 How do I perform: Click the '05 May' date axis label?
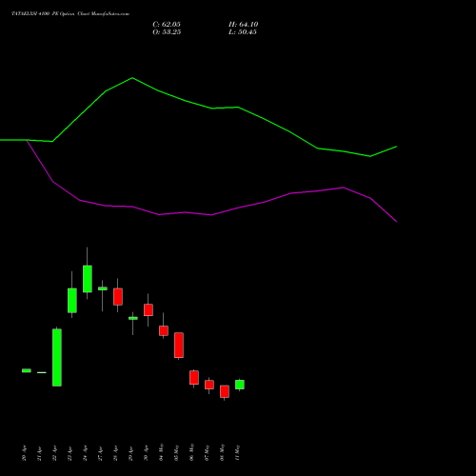point(177,452)
